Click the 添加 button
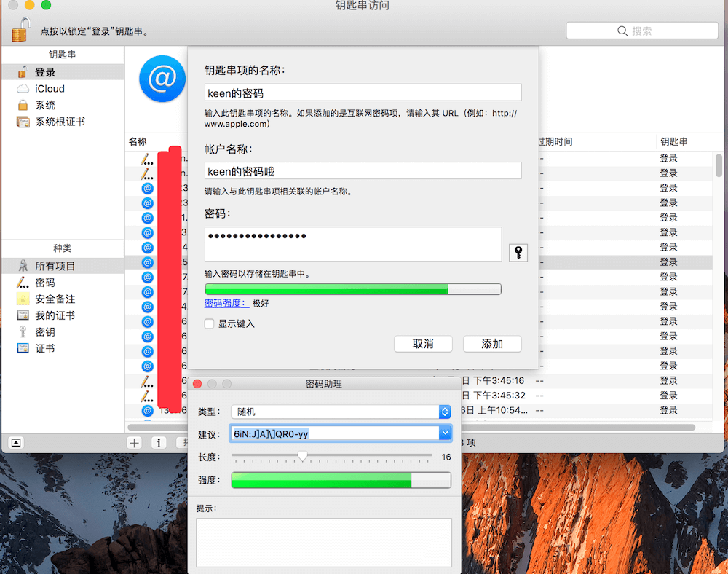Image resolution: width=728 pixels, height=574 pixels. (492, 344)
